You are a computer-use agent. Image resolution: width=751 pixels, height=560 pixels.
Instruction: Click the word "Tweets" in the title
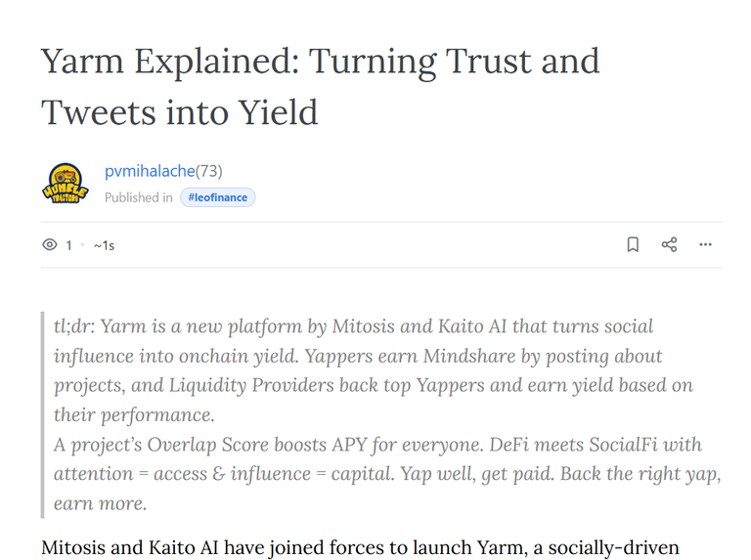(x=98, y=112)
